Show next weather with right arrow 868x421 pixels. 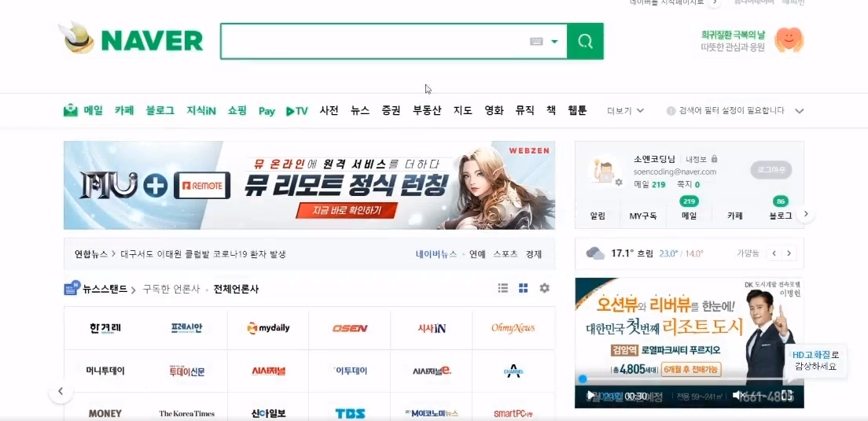click(789, 253)
